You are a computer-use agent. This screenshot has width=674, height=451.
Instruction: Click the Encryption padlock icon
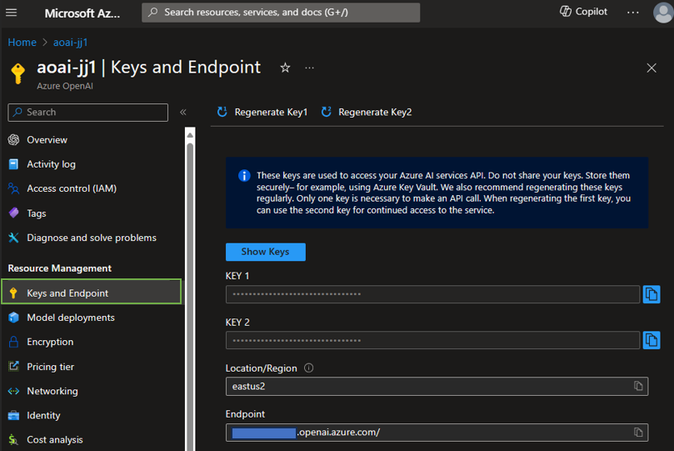point(14,342)
